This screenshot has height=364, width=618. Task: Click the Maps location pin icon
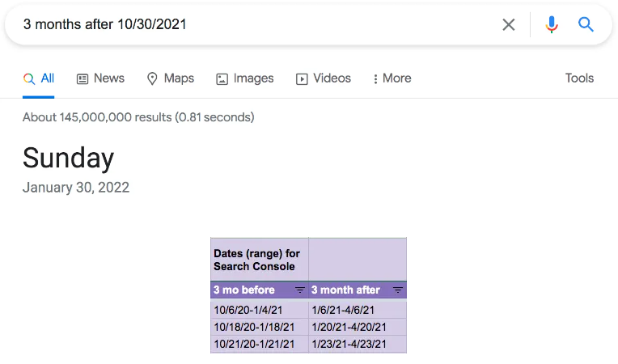click(152, 78)
